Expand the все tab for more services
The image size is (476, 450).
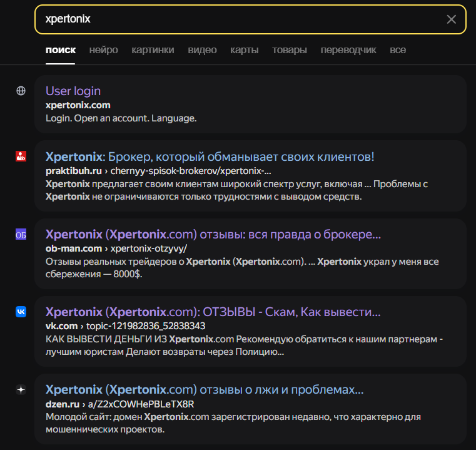pos(398,50)
